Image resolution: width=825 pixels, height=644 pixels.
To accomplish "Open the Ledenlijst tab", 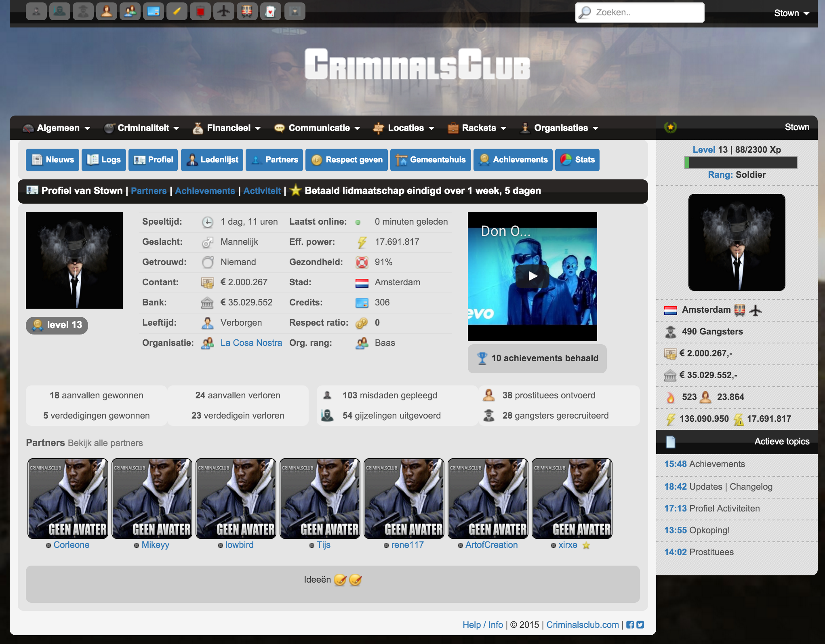I will [x=212, y=160].
